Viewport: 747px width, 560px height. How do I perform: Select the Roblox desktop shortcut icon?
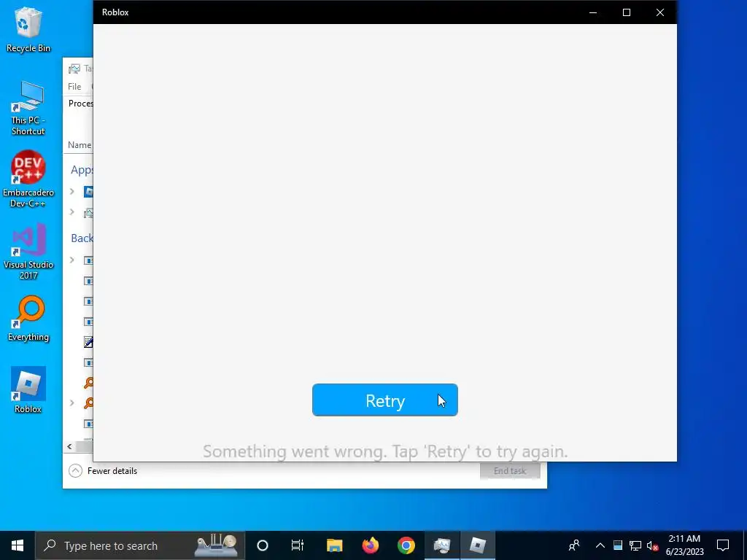28,390
